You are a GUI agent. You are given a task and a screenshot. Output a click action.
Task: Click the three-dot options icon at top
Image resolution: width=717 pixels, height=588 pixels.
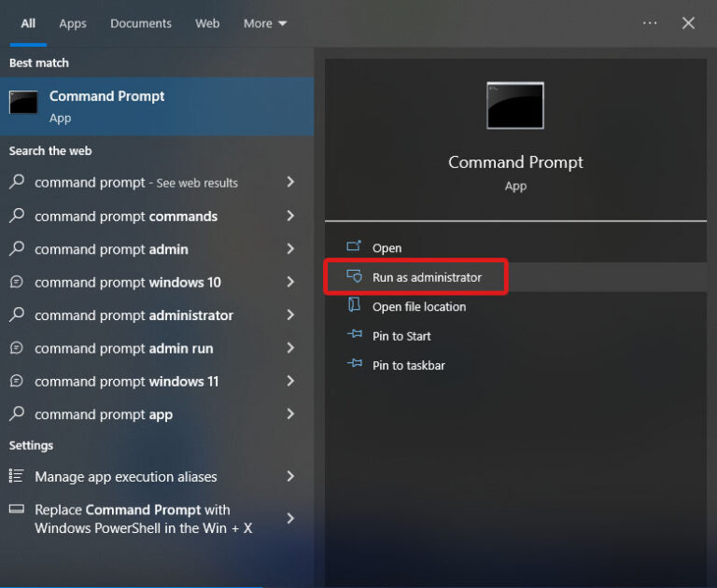tap(650, 23)
